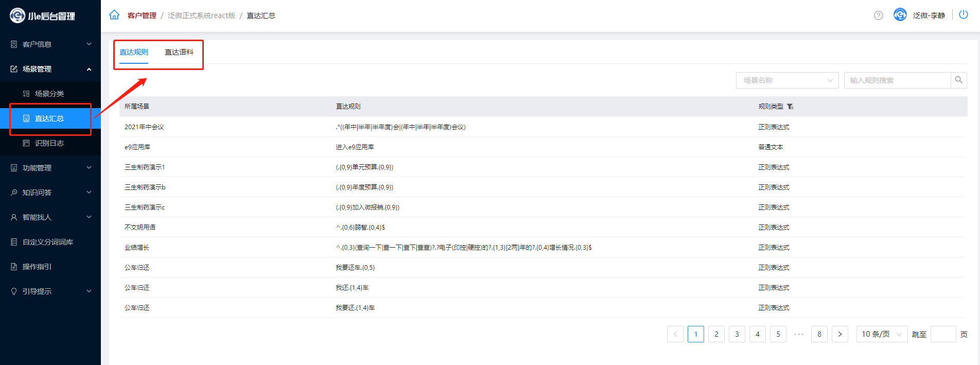Click the home icon in breadcrumb
The width and height of the screenshot is (980, 365).
pyautogui.click(x=114, y=15)
